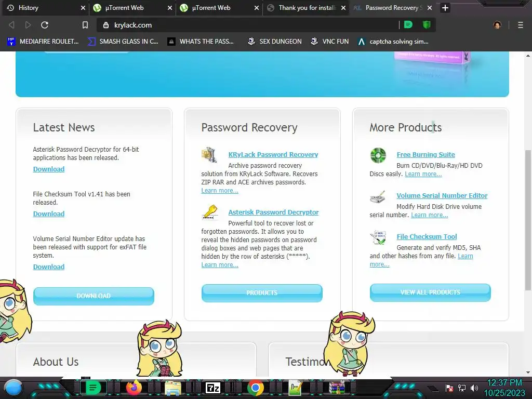Viewport: 532px width, 399px height.
Task: Select the Password Recovery tab
Action: [x=393, y=8]
